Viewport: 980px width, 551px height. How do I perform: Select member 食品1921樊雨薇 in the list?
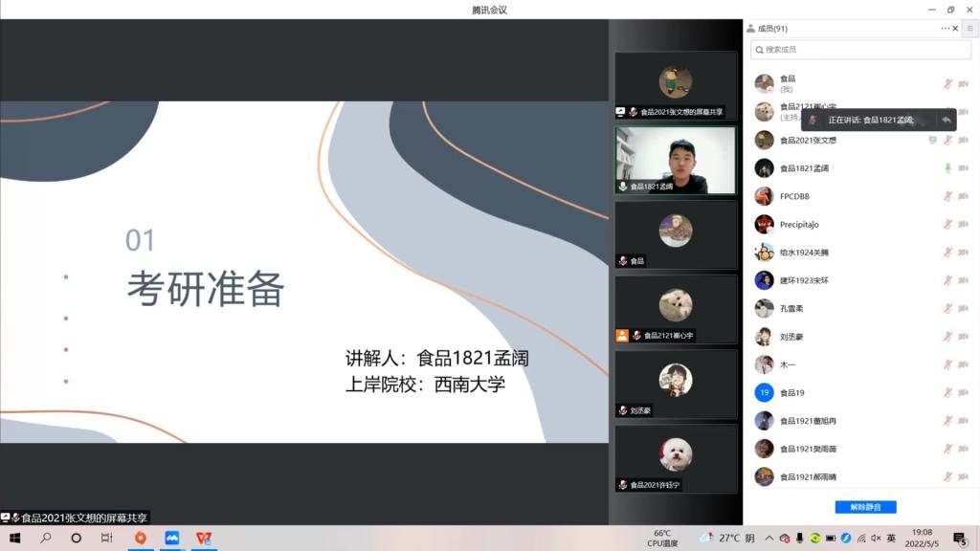point(860,449)
